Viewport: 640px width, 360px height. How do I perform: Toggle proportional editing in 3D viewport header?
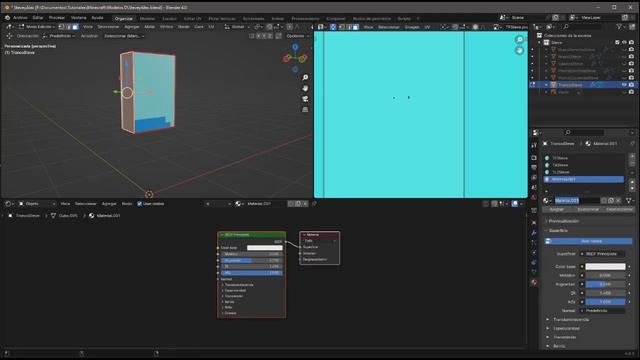click(289, 27)
